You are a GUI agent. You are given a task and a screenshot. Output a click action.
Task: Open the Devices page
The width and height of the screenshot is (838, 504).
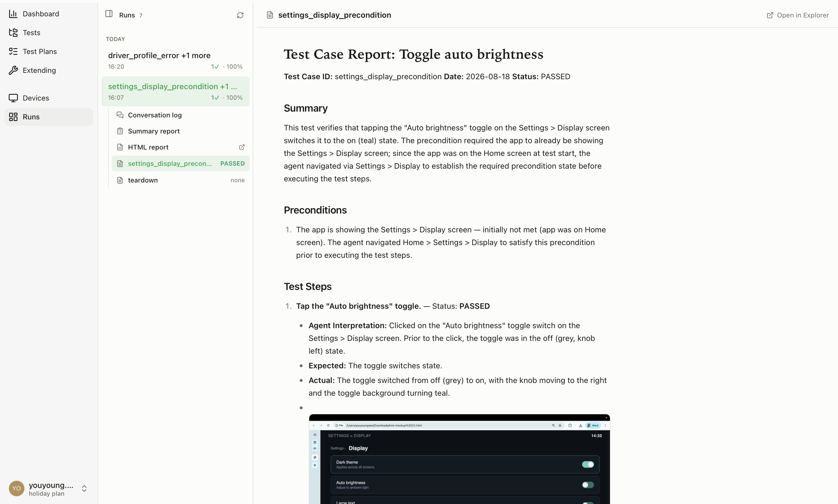pyautogui.click(x=48, y=98)
